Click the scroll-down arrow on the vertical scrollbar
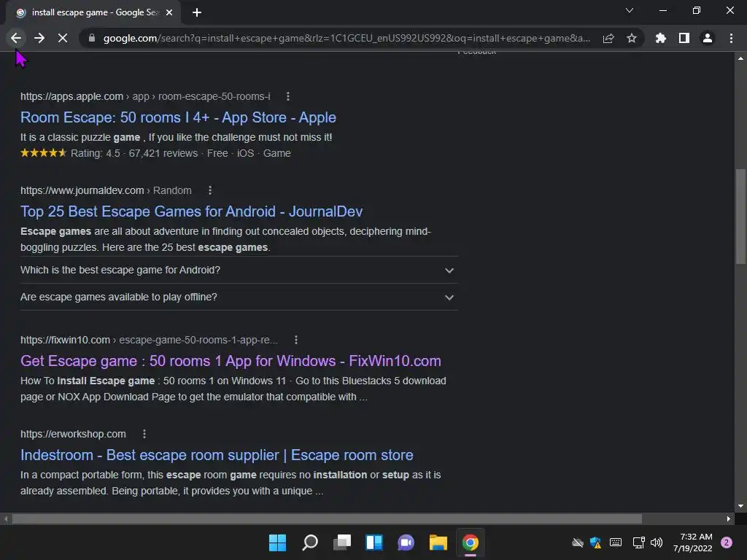 [740, 506]
